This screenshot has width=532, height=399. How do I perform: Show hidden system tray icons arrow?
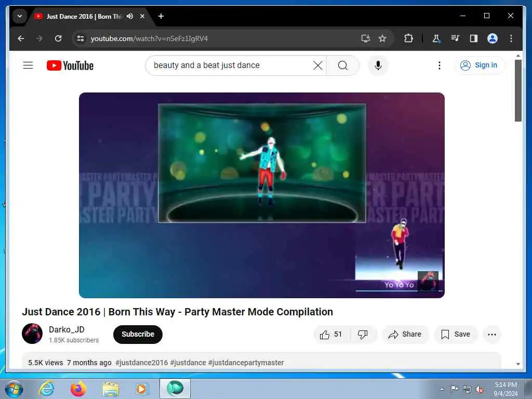(442, 389)
